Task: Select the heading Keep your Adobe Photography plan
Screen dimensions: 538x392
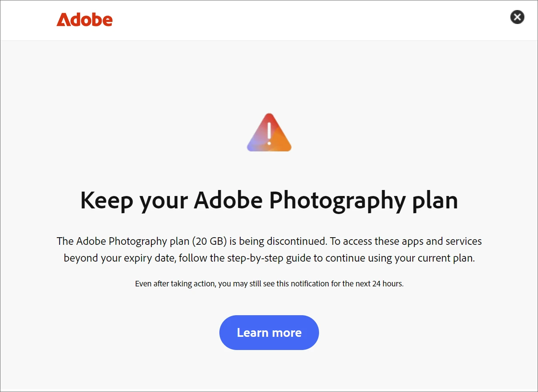Action: coord(269,200)
